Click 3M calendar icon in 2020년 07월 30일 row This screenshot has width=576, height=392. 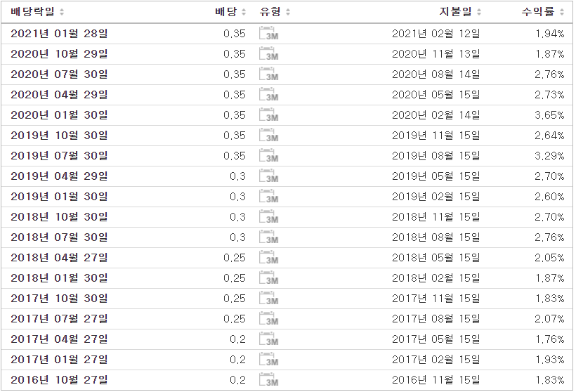point(268,74)
